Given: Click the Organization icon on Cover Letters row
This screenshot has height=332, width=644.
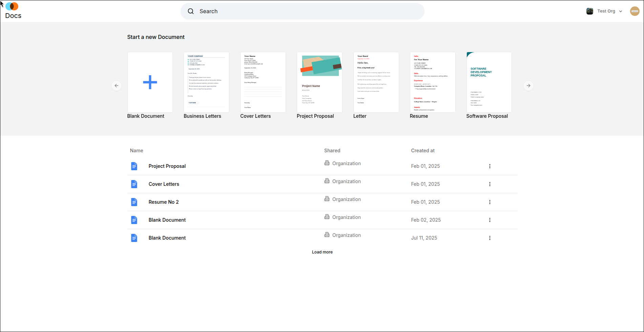Looking at the screenshot, I should (327, 181).
